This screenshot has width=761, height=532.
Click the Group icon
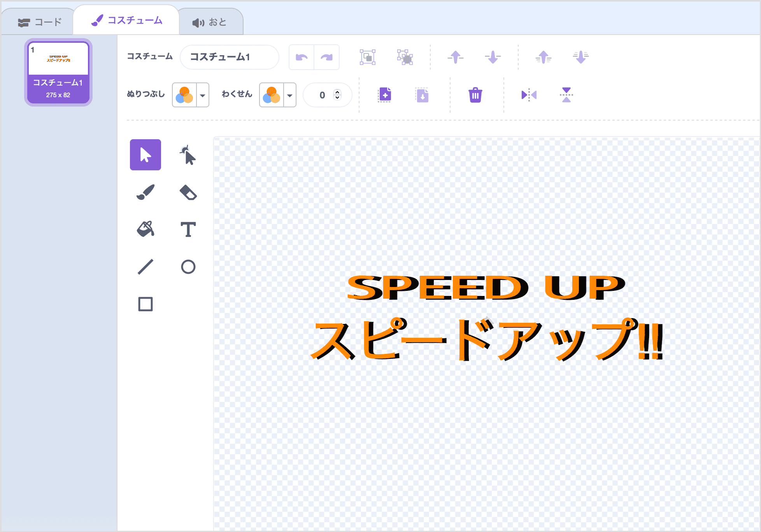368,57
